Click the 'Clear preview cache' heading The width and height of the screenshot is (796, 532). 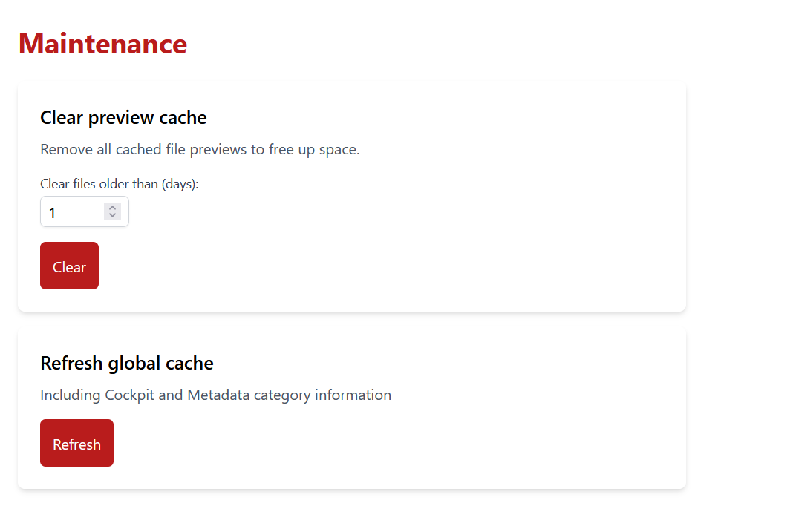pos(123,117)
